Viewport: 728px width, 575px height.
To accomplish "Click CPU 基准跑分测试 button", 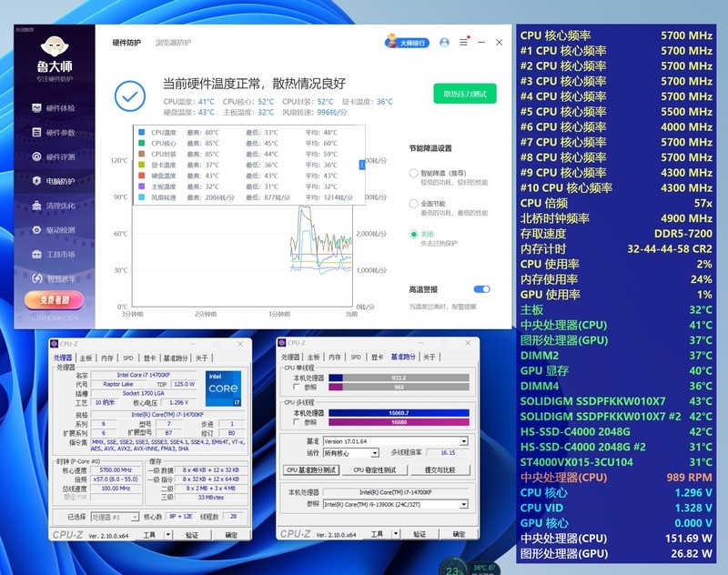I will (311, 470).
